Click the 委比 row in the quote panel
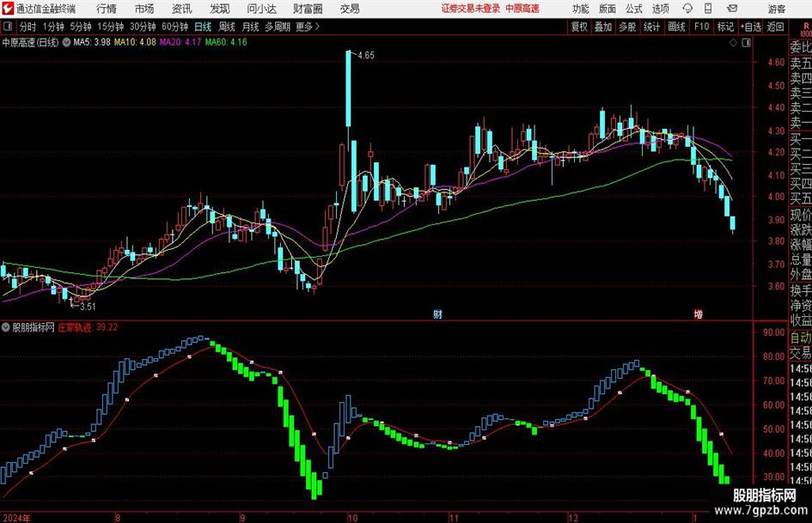812x523 pixels. tap(801, 47)
